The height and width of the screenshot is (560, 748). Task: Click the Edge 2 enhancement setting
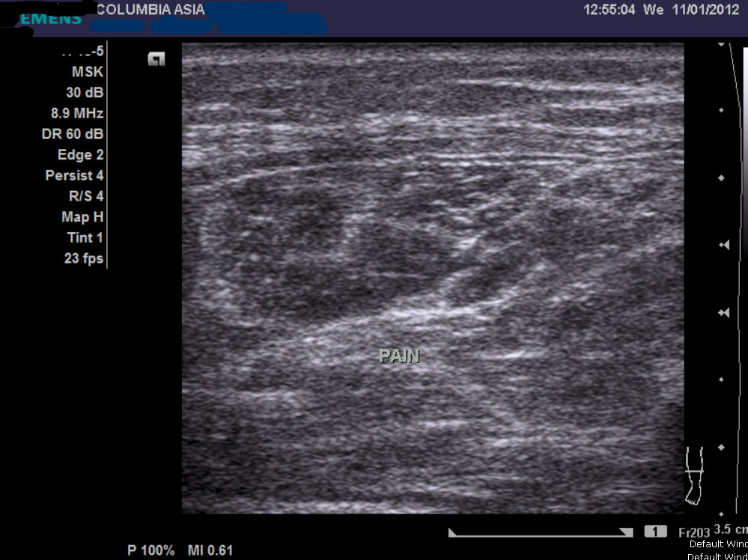pyautogui.click(x=80, y=155)
